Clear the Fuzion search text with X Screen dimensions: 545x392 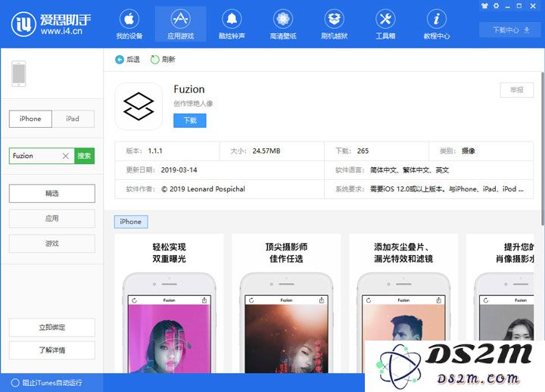click(65, 156)
